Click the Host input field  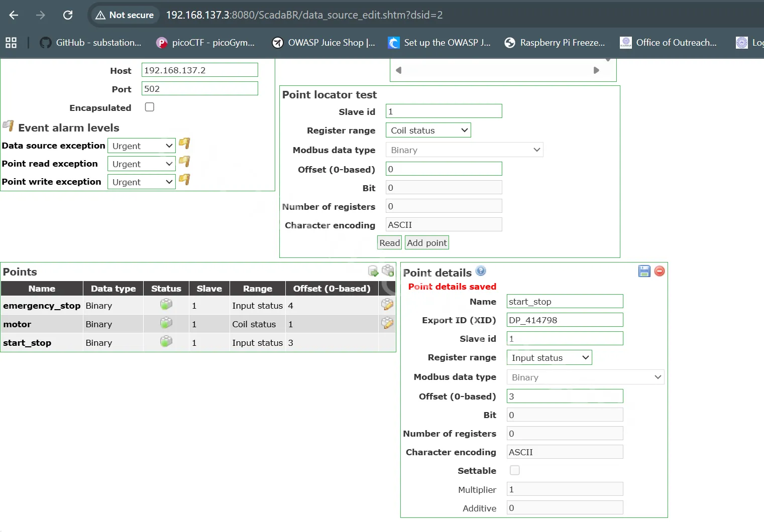coord(200,70)
